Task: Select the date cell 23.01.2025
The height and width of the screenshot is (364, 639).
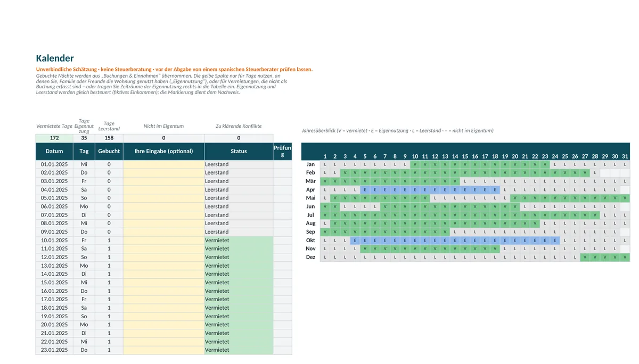Action: pyautogui.click(x=54, y=350)
